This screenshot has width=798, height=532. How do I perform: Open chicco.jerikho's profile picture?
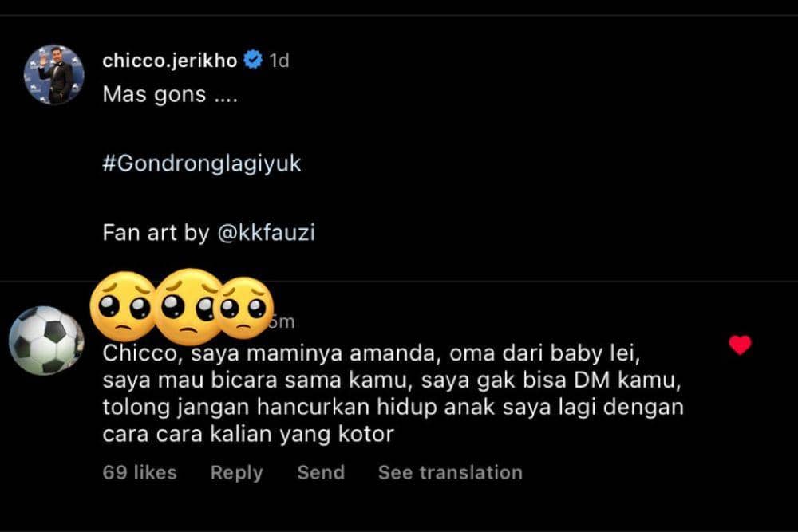click(x=54, y=74)
